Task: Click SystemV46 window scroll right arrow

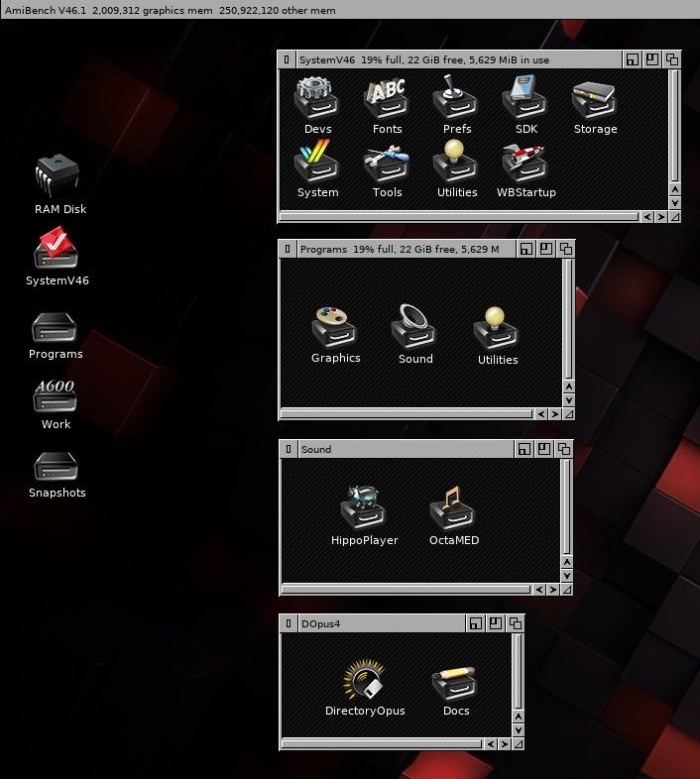Action: tap(660, 217)
